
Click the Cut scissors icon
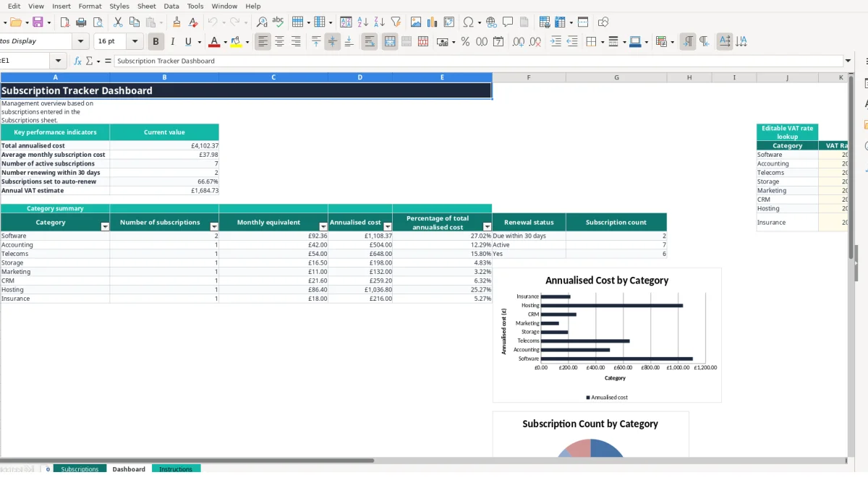coord(118,22)
